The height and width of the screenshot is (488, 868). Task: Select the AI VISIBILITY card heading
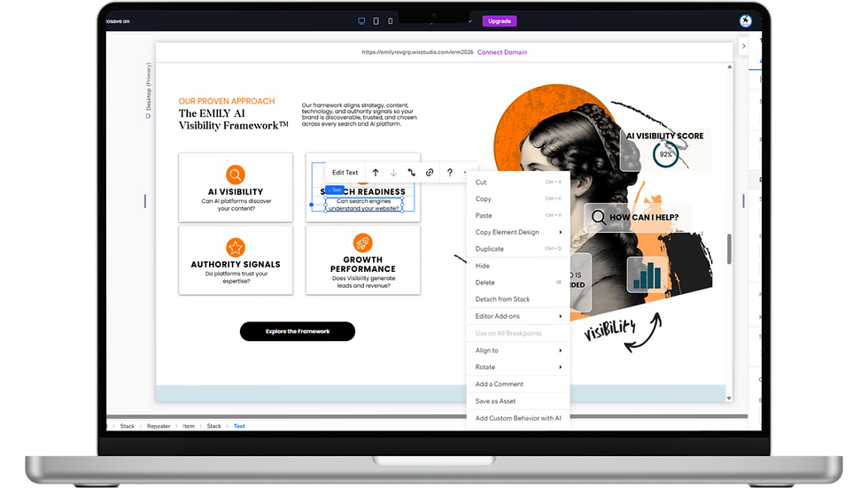(236, 192)
